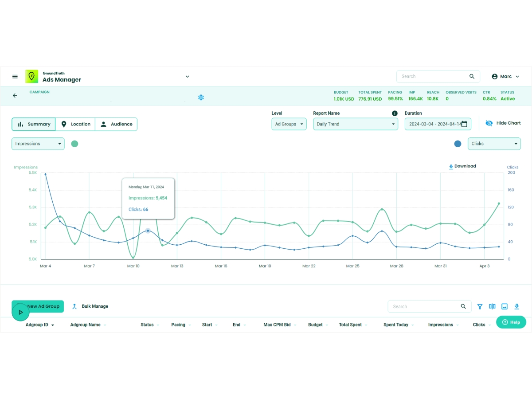This screenshot has width=532, height=399.
Task: Click the blue Clicks color swatch
Action: [458, 144]
